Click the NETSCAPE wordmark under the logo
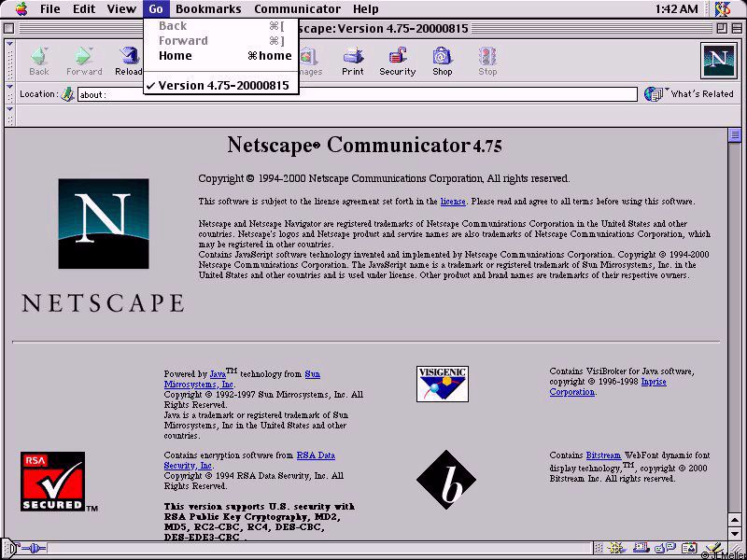 103,302
